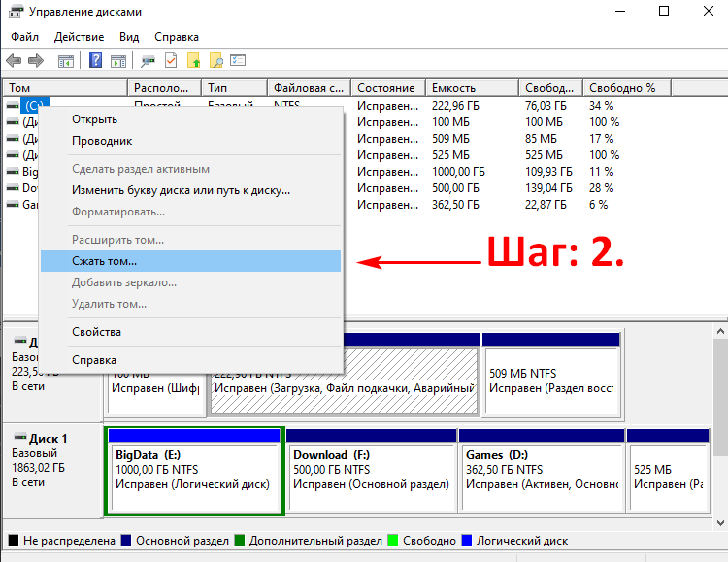This screenshot has width=728, height=562.
Task: Click the 1863,02 ГБ Диск 1 size text
Action: tap(38, 468)
